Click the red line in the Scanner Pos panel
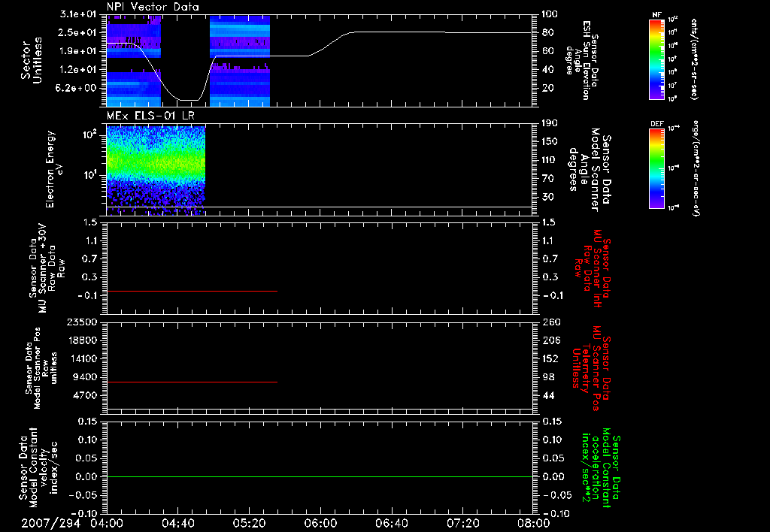The width and height of the screenshot is (770, 532). point(192,382)
